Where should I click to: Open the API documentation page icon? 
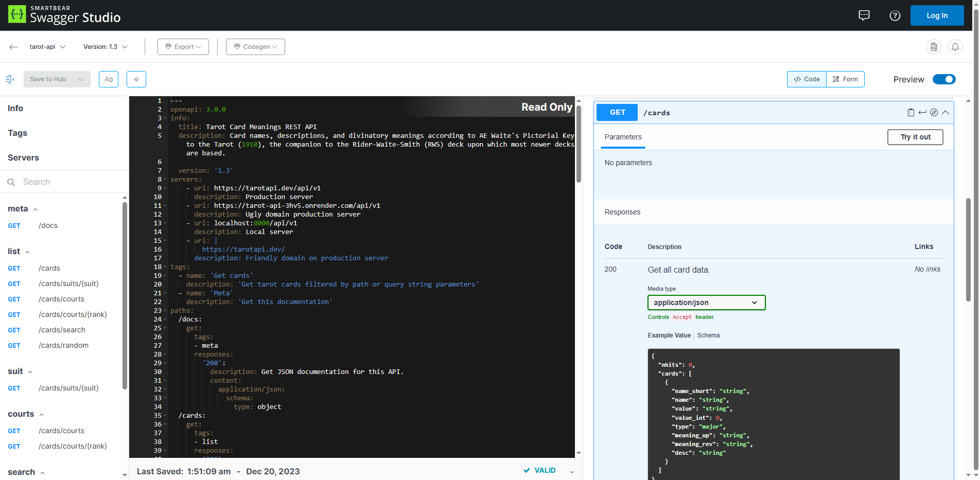point(934,47)
